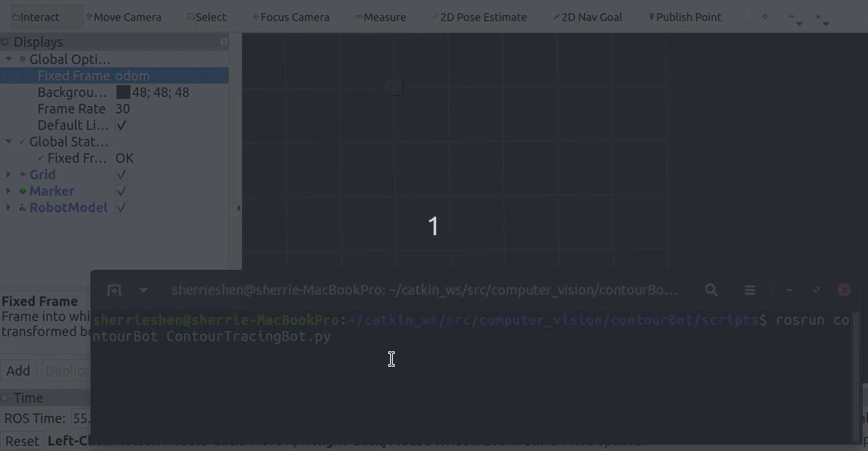Expand the RobotModel display item
The width and height of the screenshot is (868, 451).
coord(8,207)
